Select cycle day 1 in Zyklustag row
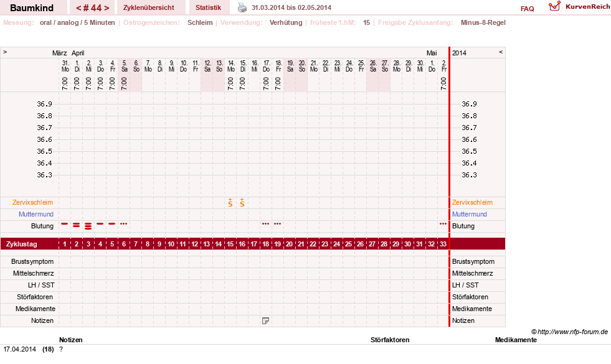611x364 pixels. point(65,244)
